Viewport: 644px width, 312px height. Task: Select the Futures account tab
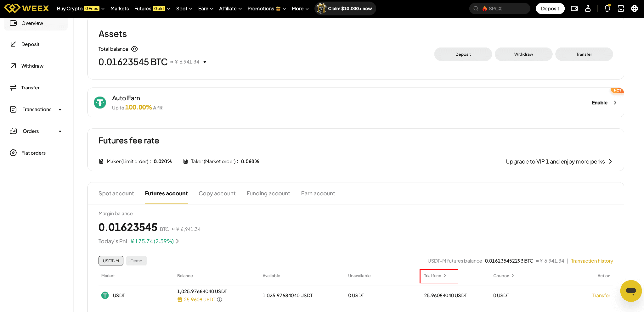point(166,193)
